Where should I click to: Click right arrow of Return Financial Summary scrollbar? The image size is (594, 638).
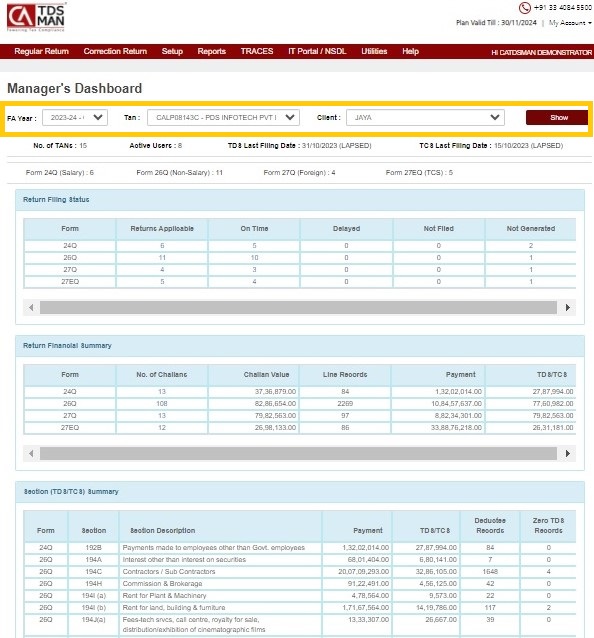pos(568,454)
